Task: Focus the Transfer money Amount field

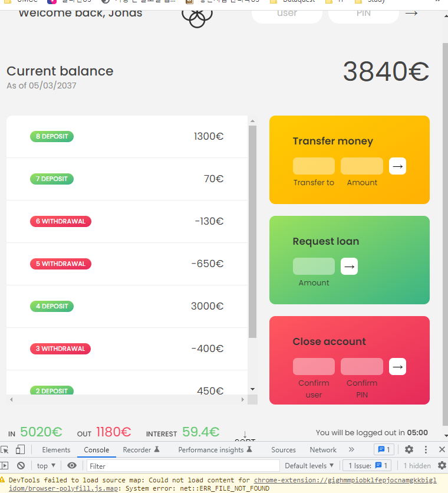Action: [362, 166]
